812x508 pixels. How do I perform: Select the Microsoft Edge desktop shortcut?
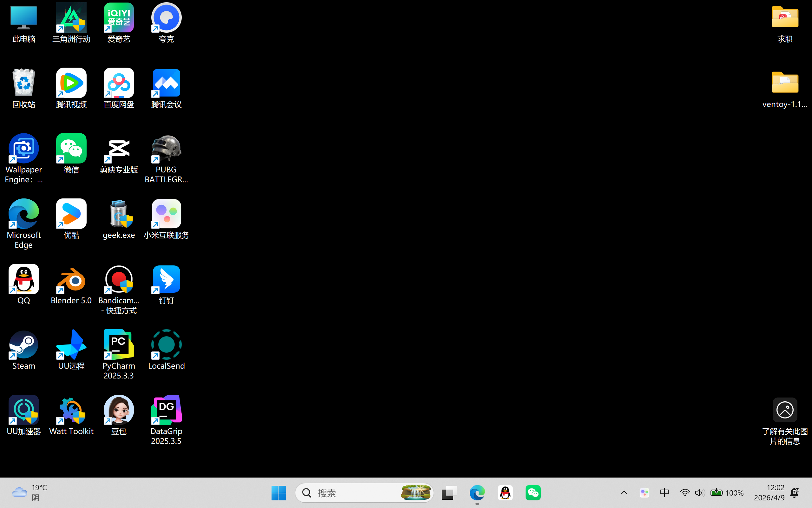coord(23,224)
